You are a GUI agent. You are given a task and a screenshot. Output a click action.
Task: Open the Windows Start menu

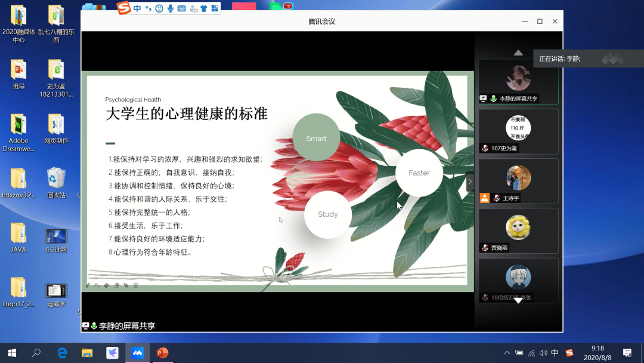tap(11, 353)
